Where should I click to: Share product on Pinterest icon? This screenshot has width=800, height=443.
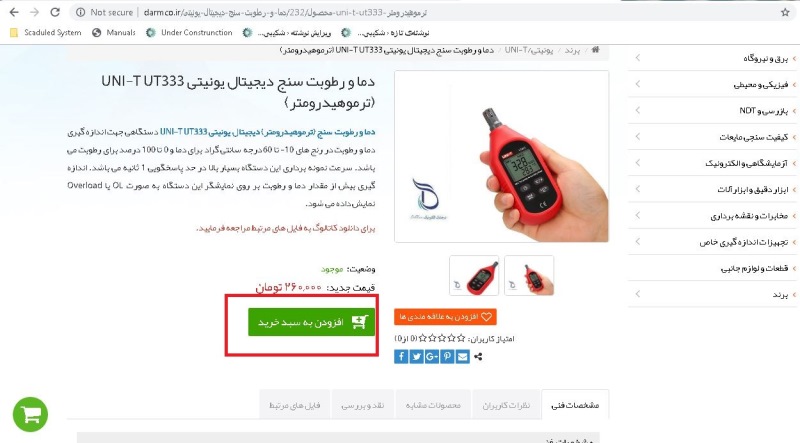click(447, 356)
